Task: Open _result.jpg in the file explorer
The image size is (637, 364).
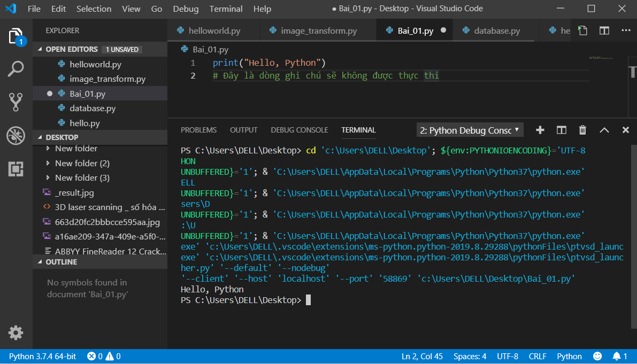Action: pyautogui.click(x=74, y=192)
